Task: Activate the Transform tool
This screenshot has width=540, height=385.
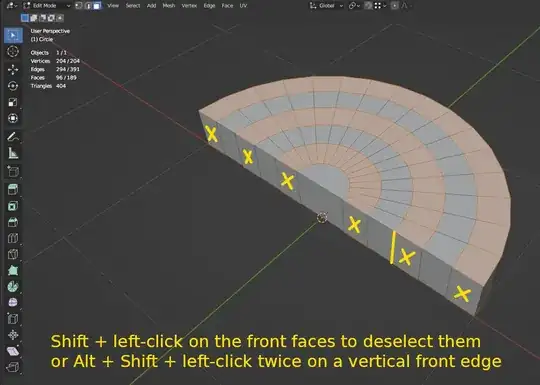Action: 13,118
